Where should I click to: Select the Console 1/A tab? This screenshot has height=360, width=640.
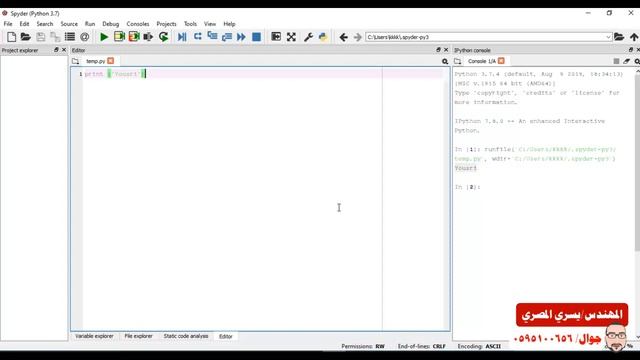(482, 61)
